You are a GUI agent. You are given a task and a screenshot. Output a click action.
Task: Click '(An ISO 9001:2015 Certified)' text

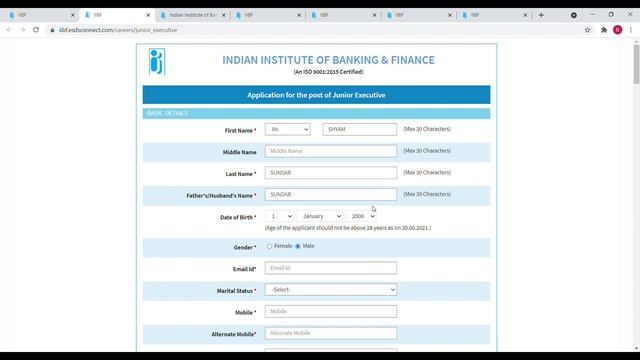pos(329,72)
